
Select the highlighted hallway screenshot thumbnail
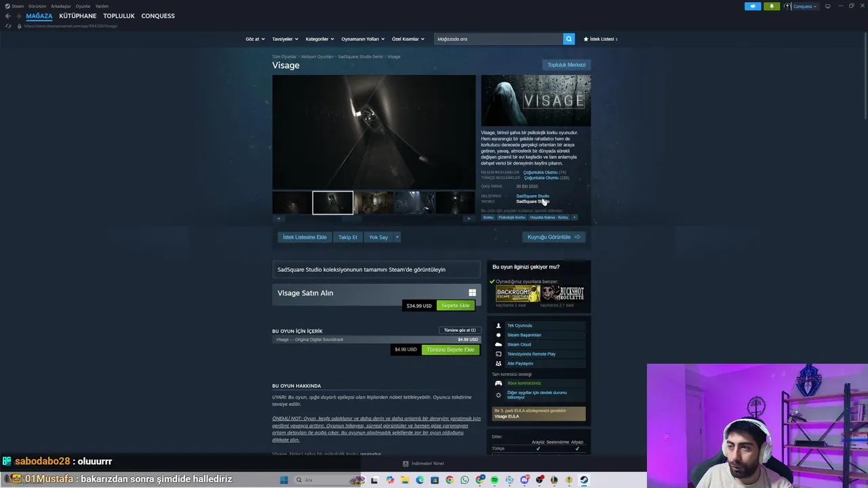[333, 203]
